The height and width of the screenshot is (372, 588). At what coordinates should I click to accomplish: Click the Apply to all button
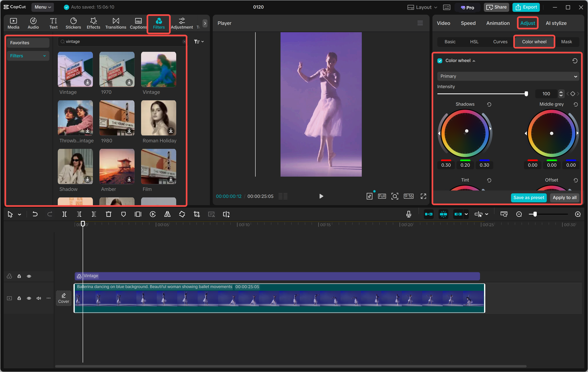tap(564, 197)
